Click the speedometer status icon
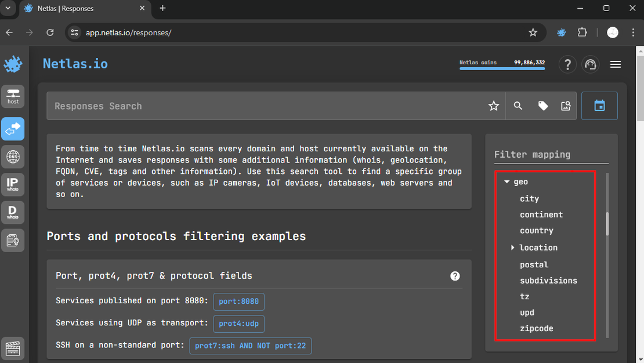Screen dimensions: 644x363 [x=591, y=64]
